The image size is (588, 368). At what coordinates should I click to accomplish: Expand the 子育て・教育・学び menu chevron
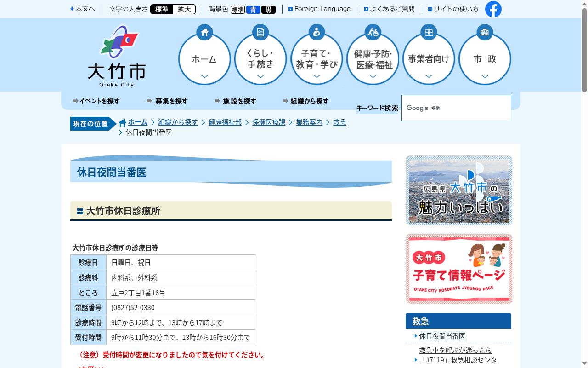pyautogui.click(x=317, y=76)
